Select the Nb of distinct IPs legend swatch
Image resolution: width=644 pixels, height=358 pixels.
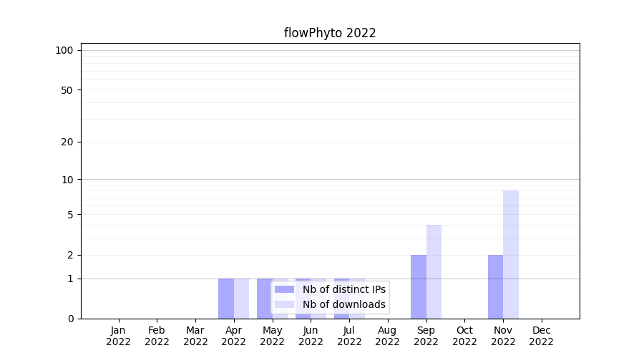pos(284,289)
